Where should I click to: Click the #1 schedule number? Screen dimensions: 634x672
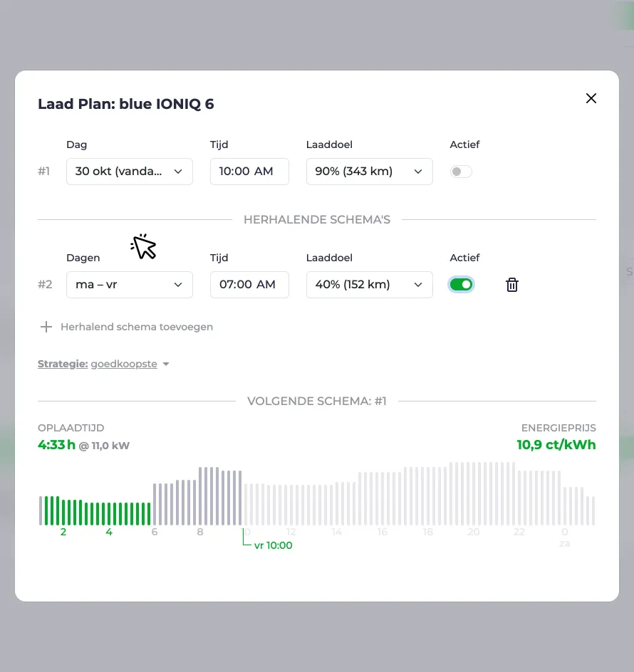click(x=43, y=172)
